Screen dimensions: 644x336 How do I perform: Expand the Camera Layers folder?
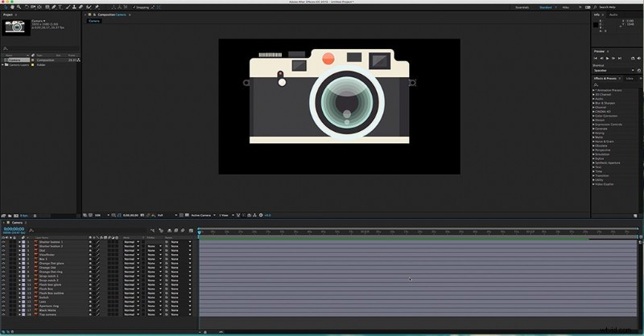tap(2, 64)
